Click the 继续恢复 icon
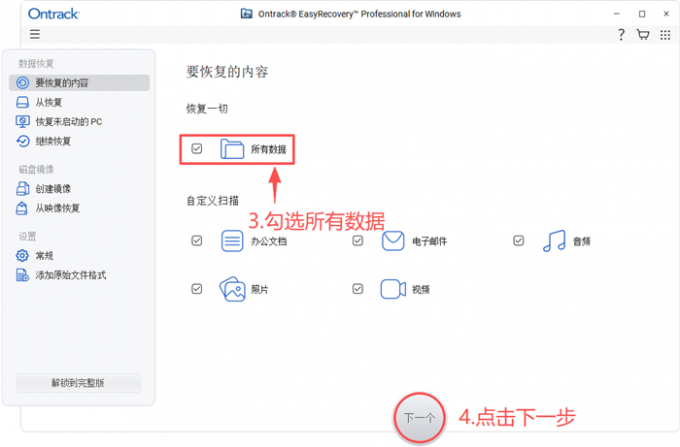The height and width of the screenshot is (447, 680). (x=23, y=141)
